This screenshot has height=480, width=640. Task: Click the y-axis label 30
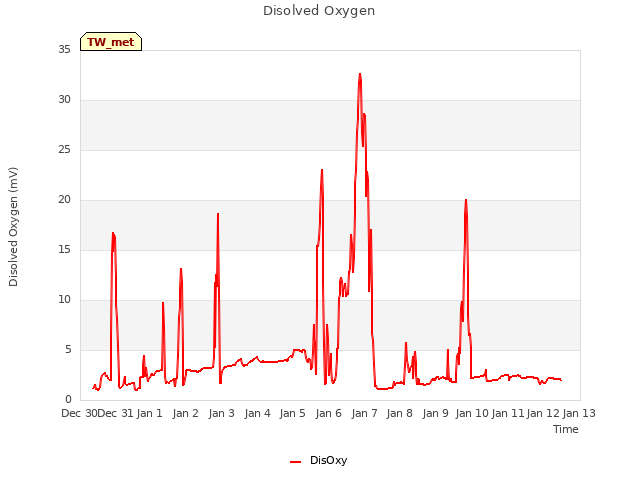pyautogui.click(x=64, y=100)
